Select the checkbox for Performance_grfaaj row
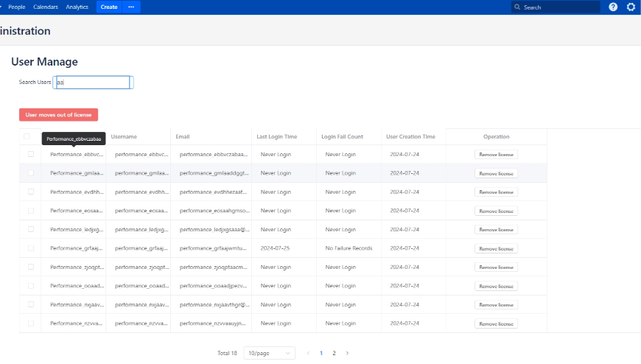Image resolution: width=641 pixels, height=364 pixels. point(31,248)
